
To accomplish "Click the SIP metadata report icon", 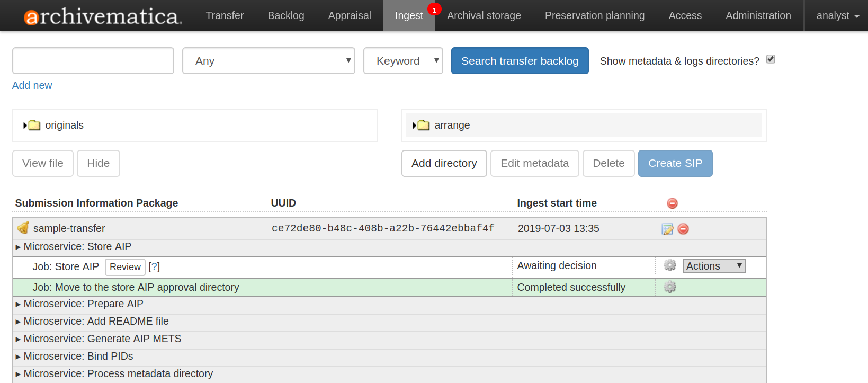I will (667, 229).
